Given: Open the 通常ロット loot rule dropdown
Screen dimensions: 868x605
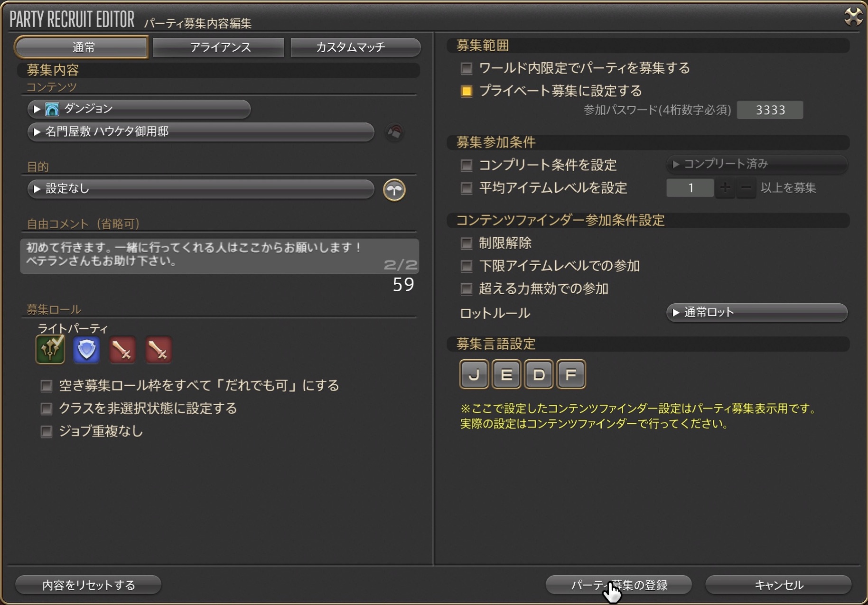Looking at the screenshot, I should (757, 312).
